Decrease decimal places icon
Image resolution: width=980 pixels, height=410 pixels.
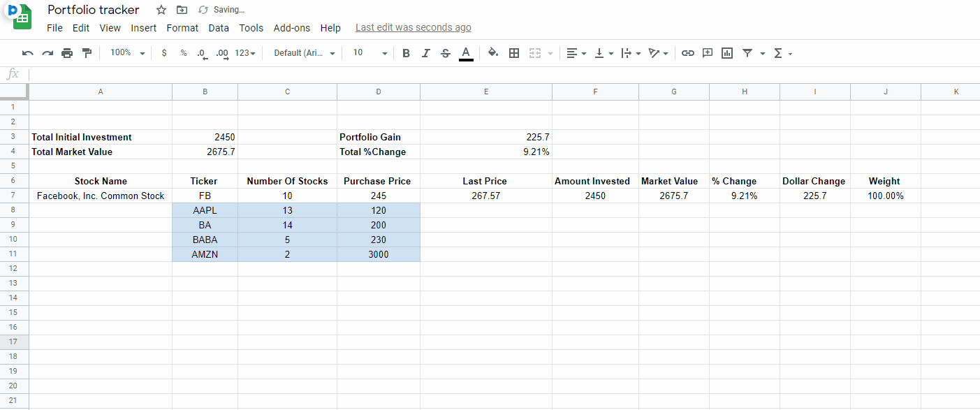(202, 53)
